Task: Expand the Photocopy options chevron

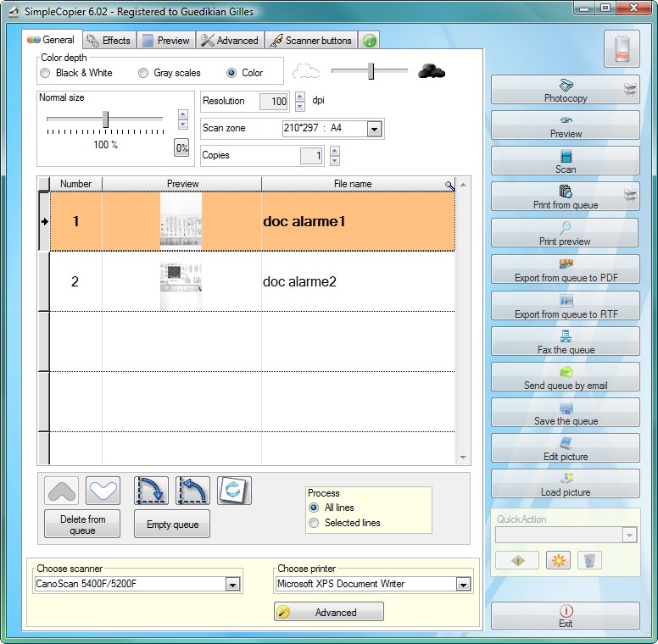Action: (630, 89)
